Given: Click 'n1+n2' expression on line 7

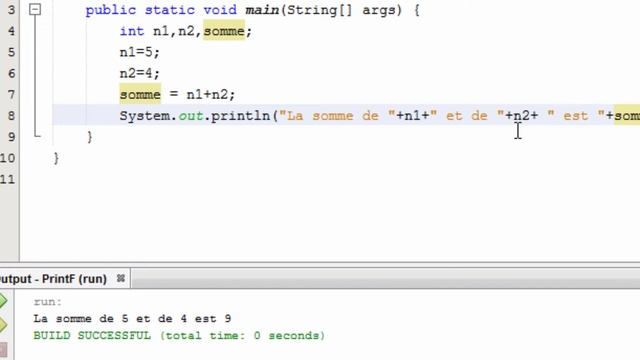Looking at the screenshot, I should point(207,95).
